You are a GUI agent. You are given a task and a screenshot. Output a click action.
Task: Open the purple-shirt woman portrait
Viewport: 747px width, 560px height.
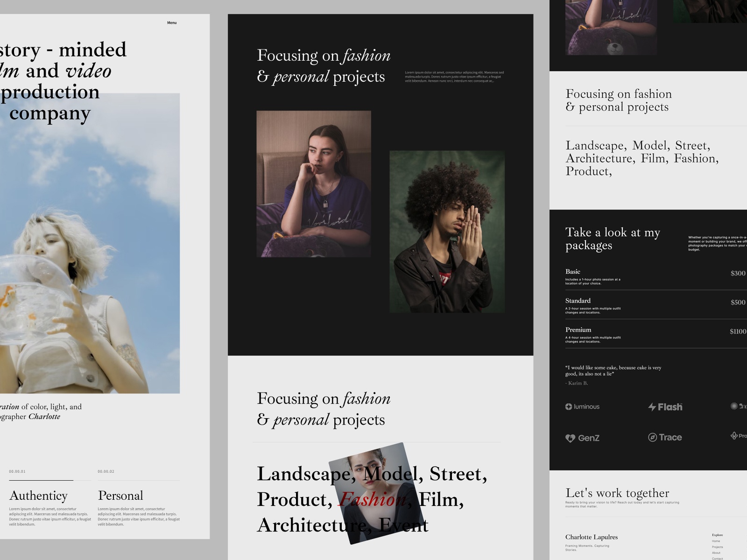tap(314, 183)
